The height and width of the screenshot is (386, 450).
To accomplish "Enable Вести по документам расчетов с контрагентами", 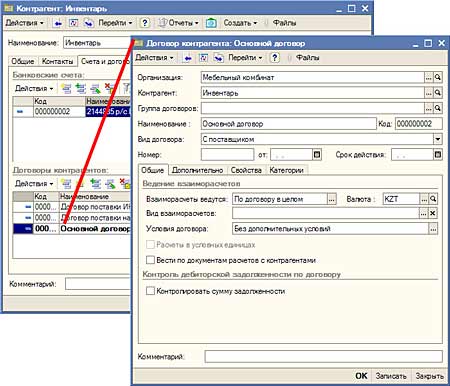I will pyautogui.click(x=150, y=260).
